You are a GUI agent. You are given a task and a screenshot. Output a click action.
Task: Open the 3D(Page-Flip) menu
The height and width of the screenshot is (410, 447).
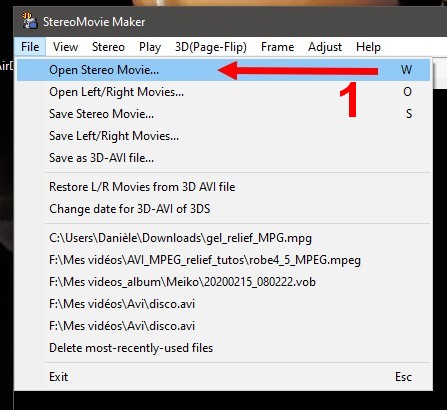211,47
